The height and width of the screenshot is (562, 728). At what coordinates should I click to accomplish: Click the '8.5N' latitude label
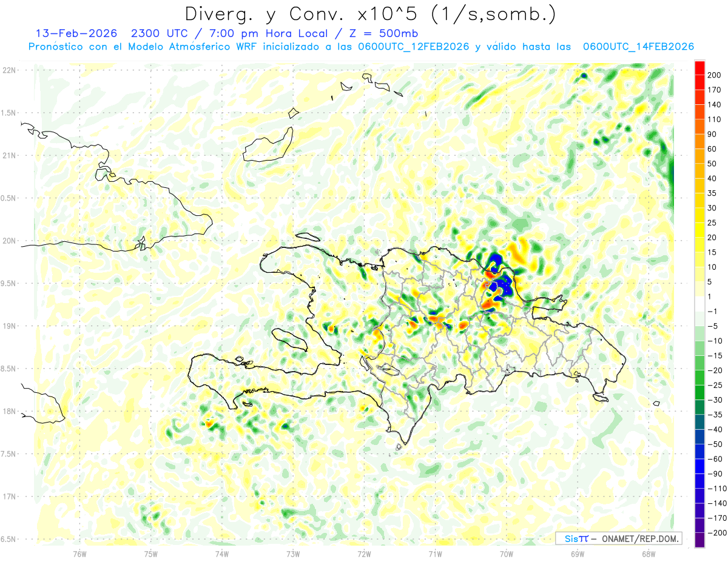coord(8,369)
